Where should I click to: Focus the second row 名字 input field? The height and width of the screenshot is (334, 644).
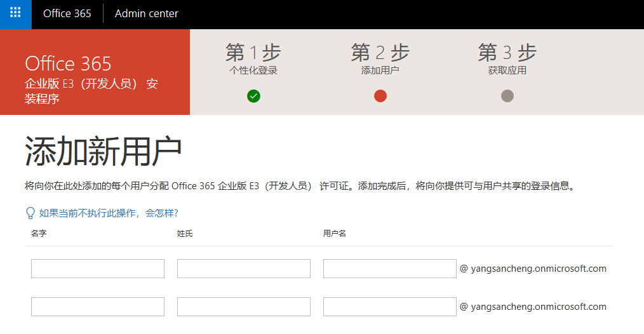click(98, 307)
